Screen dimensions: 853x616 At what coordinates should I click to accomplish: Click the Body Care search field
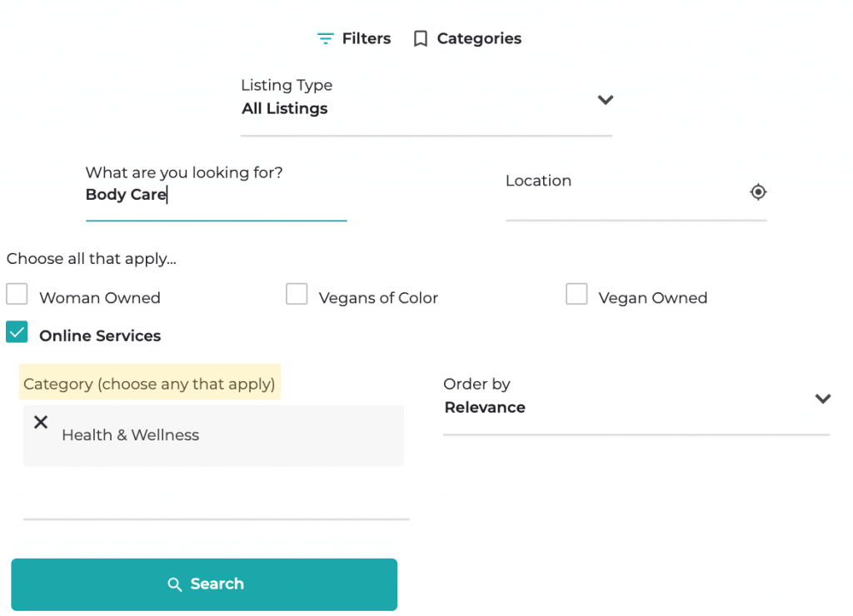216,196
